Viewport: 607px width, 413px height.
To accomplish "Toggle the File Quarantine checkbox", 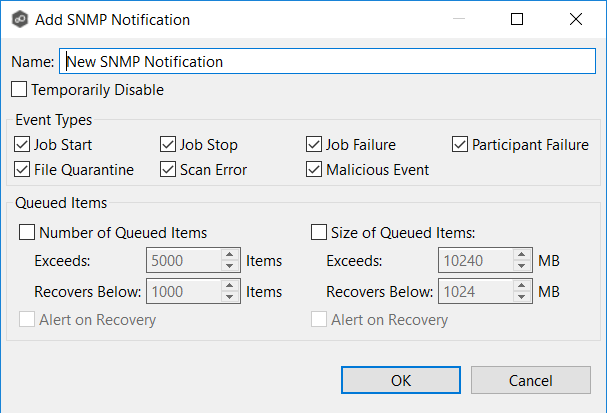I will click(x=22, y=169).
